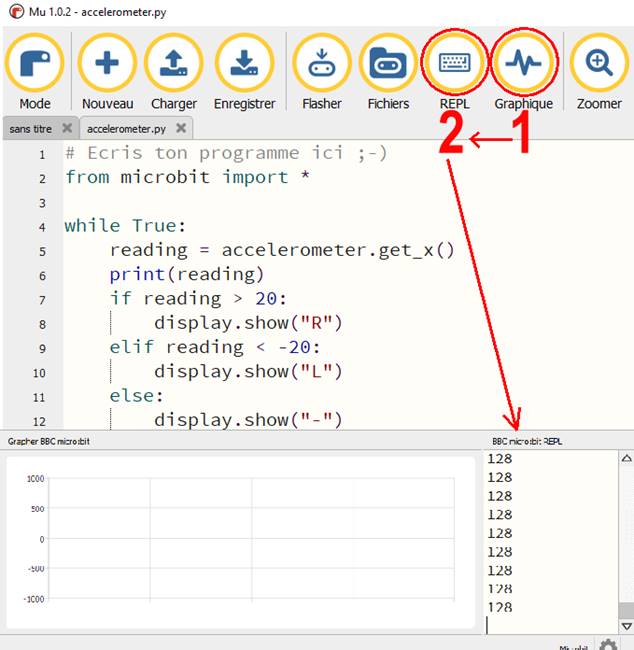Screen dimensions: 634x650
Task: Click the REPL scrollbar up arrow
Action: tap(627, 458)
